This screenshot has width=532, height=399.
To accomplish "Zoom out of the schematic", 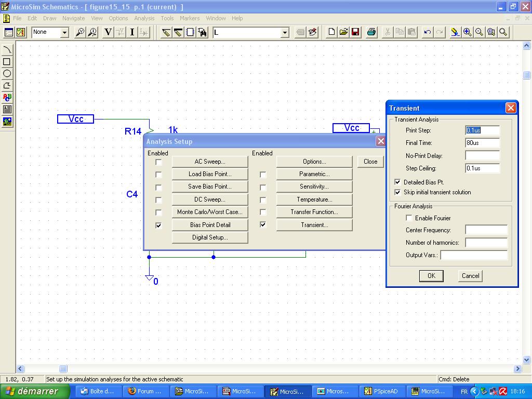I will (479, 32).
